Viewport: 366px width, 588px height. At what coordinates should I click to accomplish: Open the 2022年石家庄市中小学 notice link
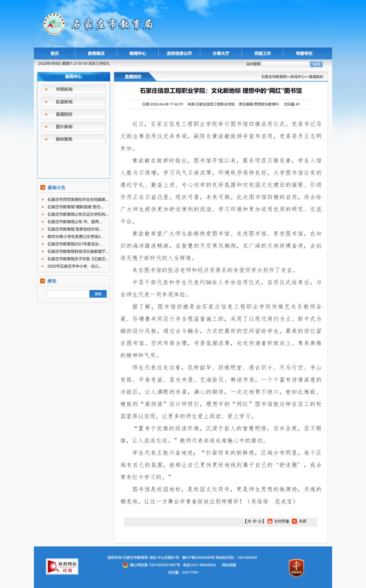point(75,266)
